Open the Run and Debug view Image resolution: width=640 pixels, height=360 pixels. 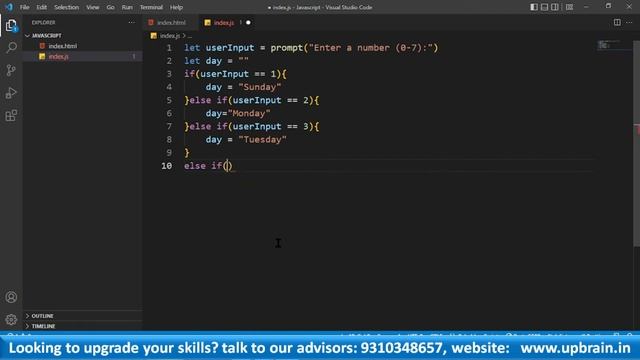pyautogui.click(x=11, y=93)
